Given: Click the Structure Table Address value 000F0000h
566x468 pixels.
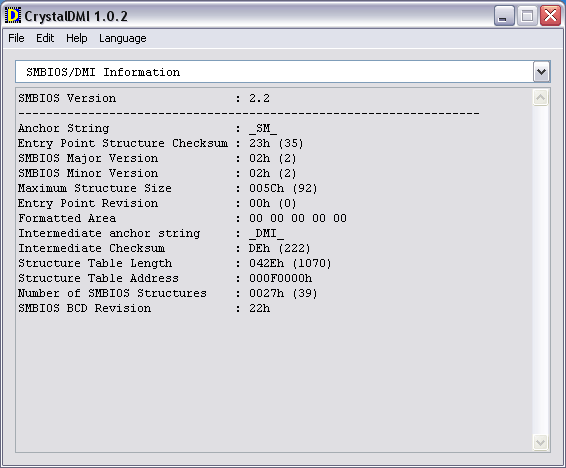Looking at the screenshot, I should click(280, 279).
